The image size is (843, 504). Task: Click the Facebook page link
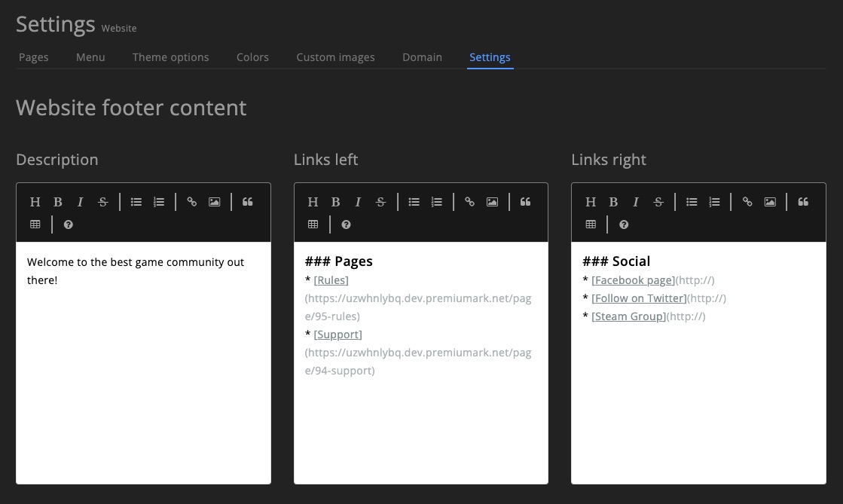(631, 279)
